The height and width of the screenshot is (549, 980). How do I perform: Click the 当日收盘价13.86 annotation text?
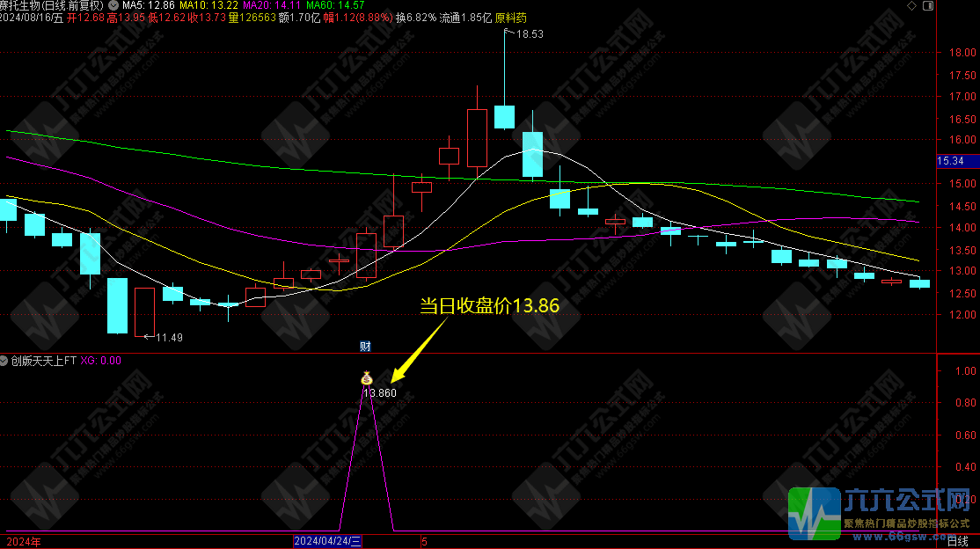pos(488,305)
